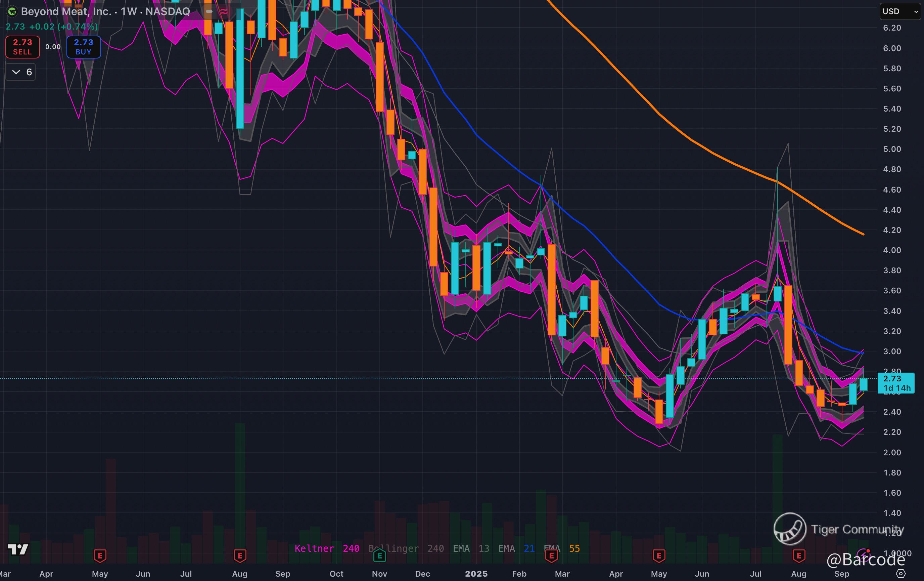The image size is (924, 581).
Task: Click the green earnings marker near Nov
Action: tap(379, 555)
